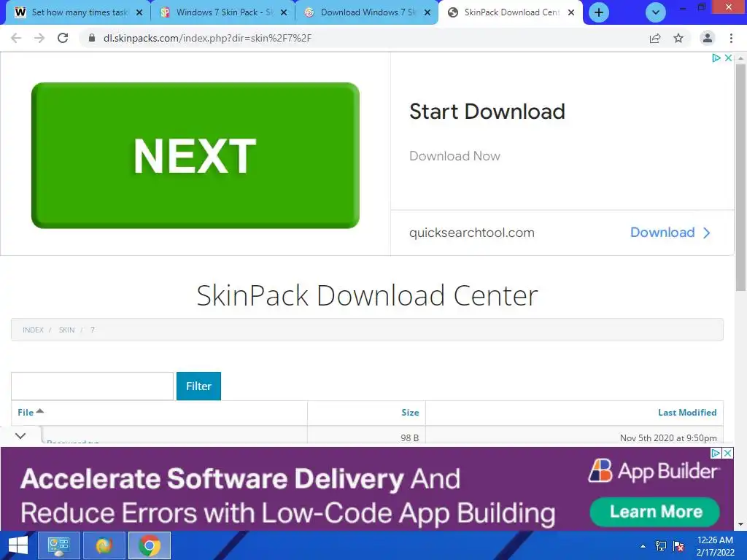
Task: Open the AdChoices icon on top ad
Action: click(716, 58)
